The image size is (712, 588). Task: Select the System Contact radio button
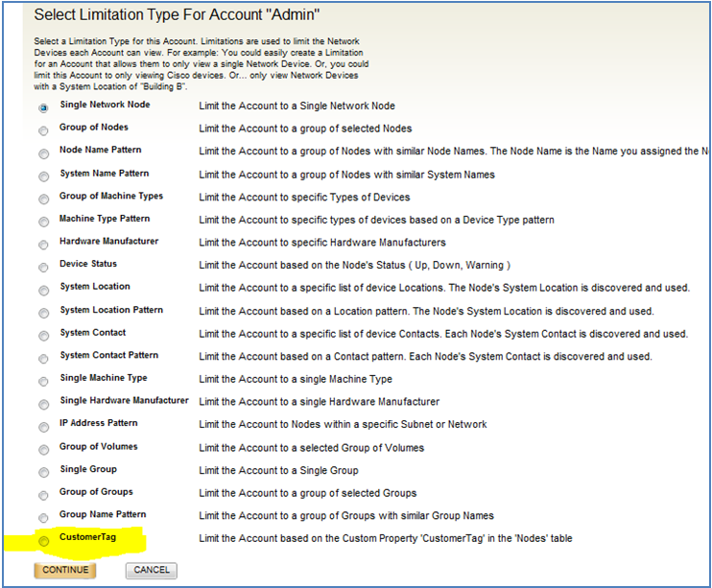pyautogui.click(x=43, y=336)
